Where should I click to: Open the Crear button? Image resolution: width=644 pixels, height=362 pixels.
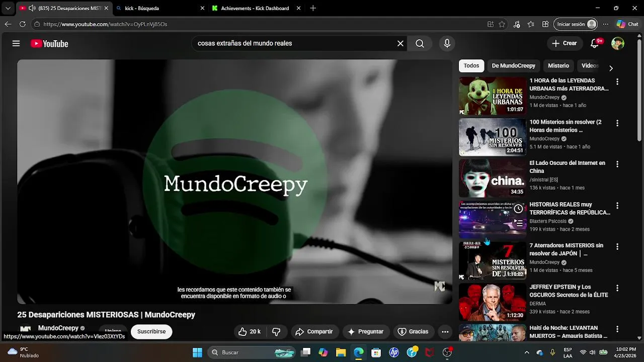coord(565,43)
